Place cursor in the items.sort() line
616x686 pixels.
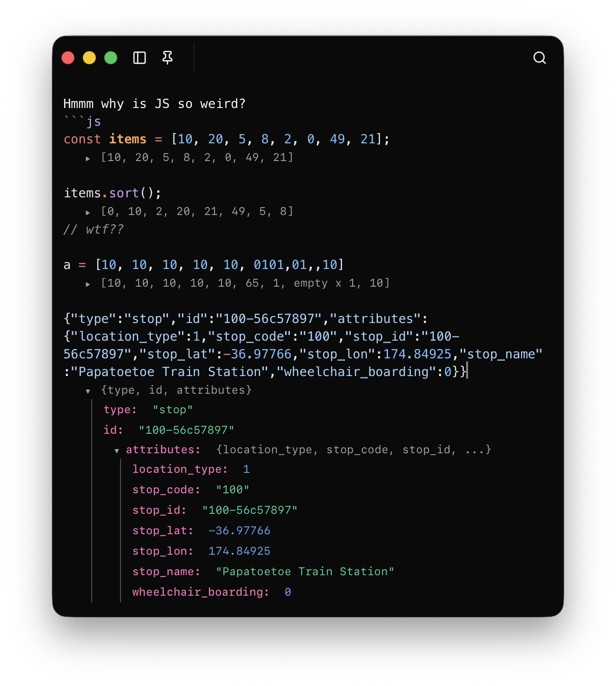[112, 193]
